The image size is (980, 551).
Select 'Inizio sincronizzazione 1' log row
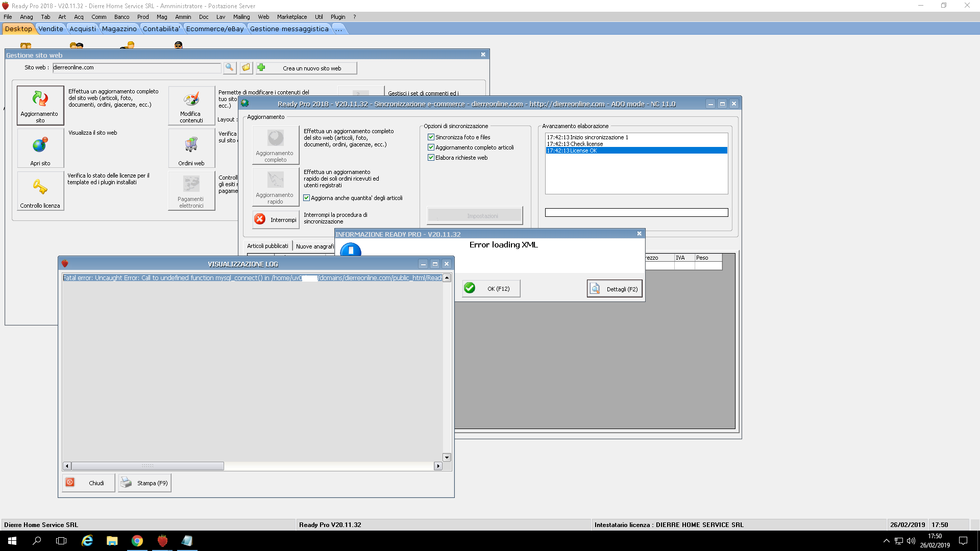tap(636, 137)
